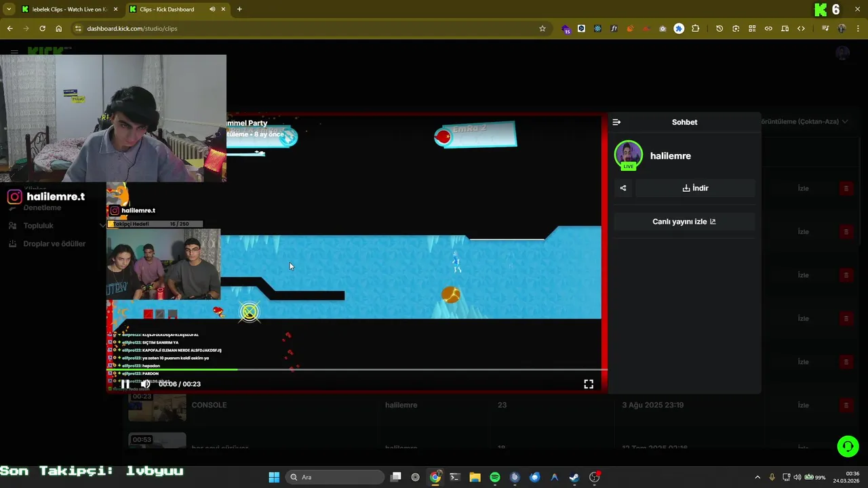Screen dimensions: 868x488
Task: Go back in browser
Action: [x=9, y=28]
